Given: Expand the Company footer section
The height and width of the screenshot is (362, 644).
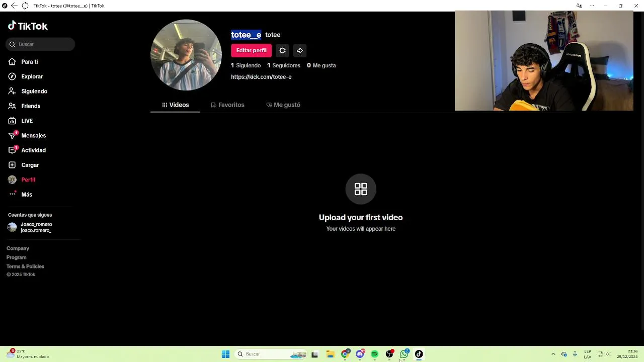Looking at the screenshot, I should 18,248.
